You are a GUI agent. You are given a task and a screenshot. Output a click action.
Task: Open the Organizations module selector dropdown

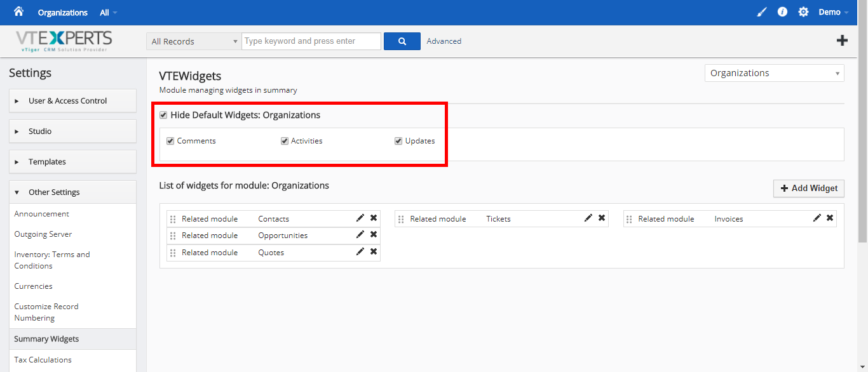[775, 73]
